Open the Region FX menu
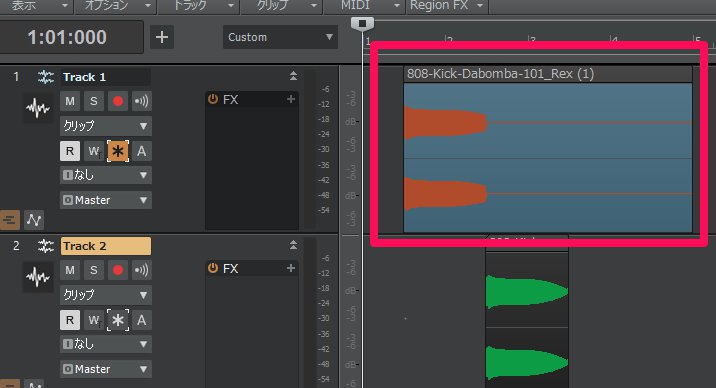Screen dimensions: 716x388 (447, 5)
